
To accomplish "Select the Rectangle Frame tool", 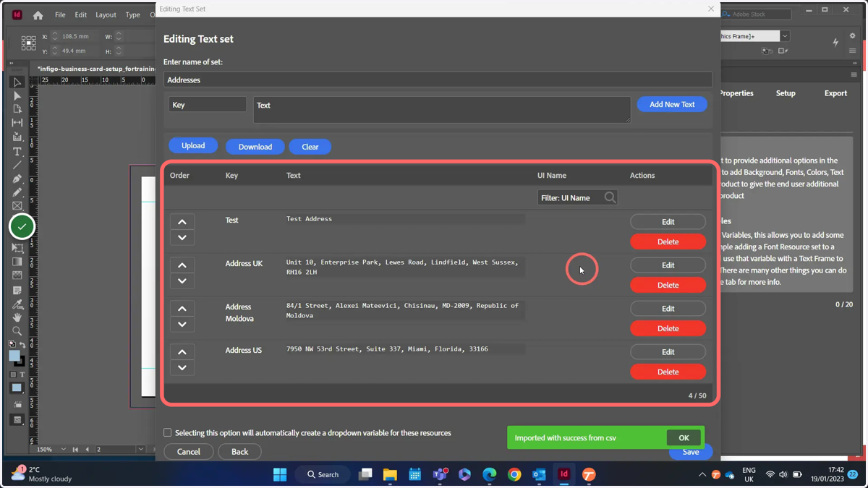I will [x=17, y=206].
